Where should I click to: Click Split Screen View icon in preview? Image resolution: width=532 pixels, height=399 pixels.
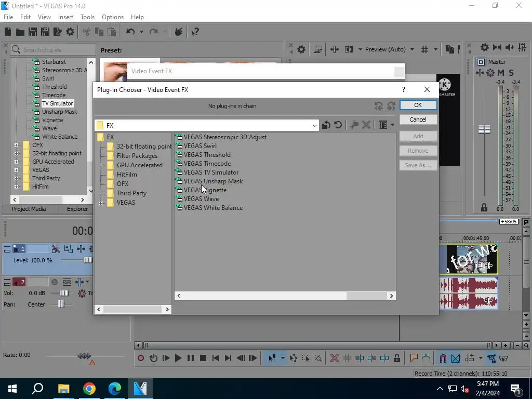[349, 49]
